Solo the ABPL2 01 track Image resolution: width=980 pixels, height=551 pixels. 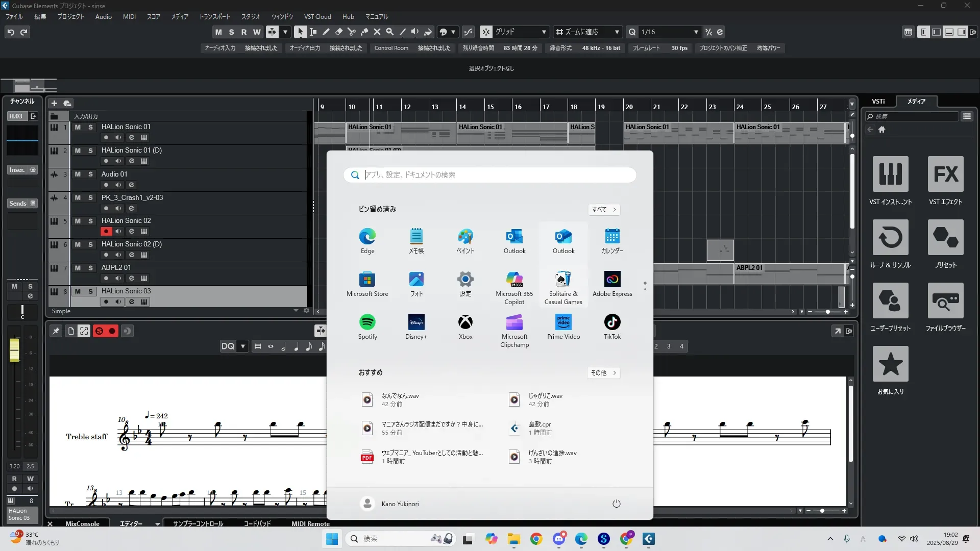tap(90, 268)
